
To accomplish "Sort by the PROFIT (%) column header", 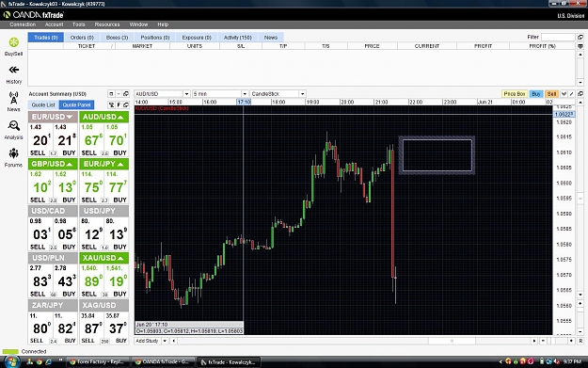I will 542,46.
